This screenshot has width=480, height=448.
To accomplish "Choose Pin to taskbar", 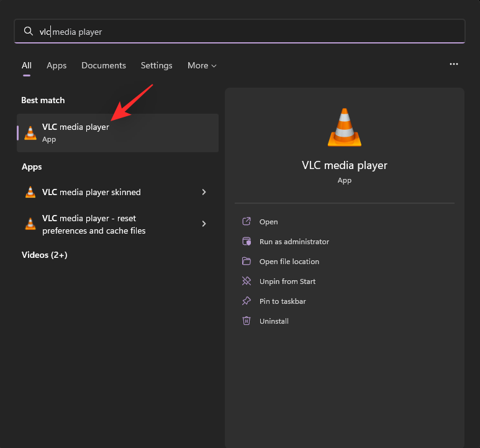I will tap(283, 301).
